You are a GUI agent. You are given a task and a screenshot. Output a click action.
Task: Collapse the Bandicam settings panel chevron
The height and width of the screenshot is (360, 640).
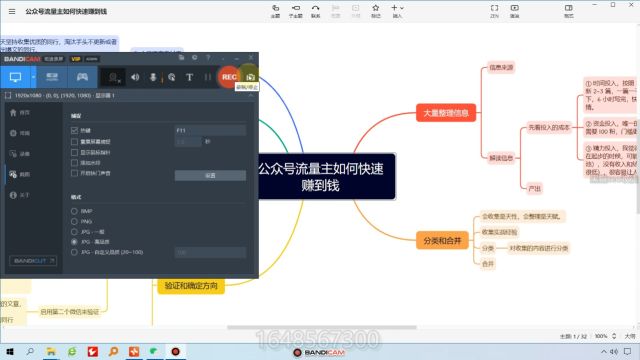[x=251, y=96]
